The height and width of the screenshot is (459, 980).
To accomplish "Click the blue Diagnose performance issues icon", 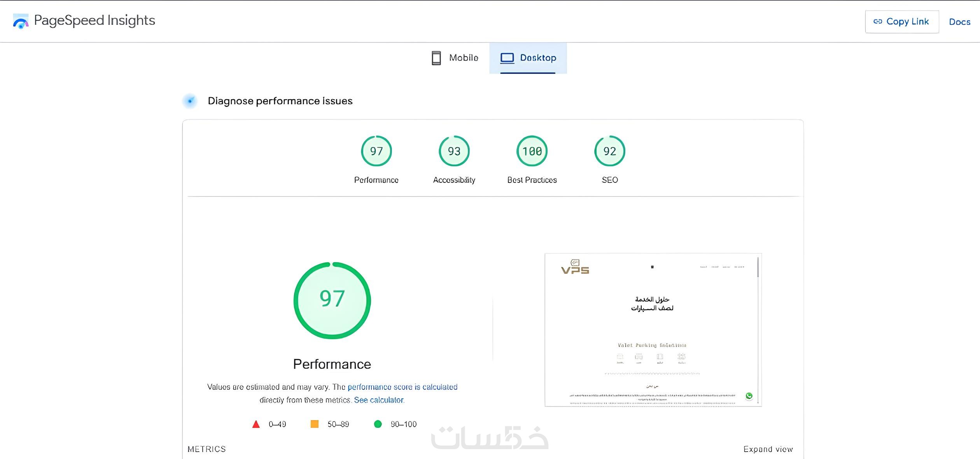I will (x=190, y=101).
